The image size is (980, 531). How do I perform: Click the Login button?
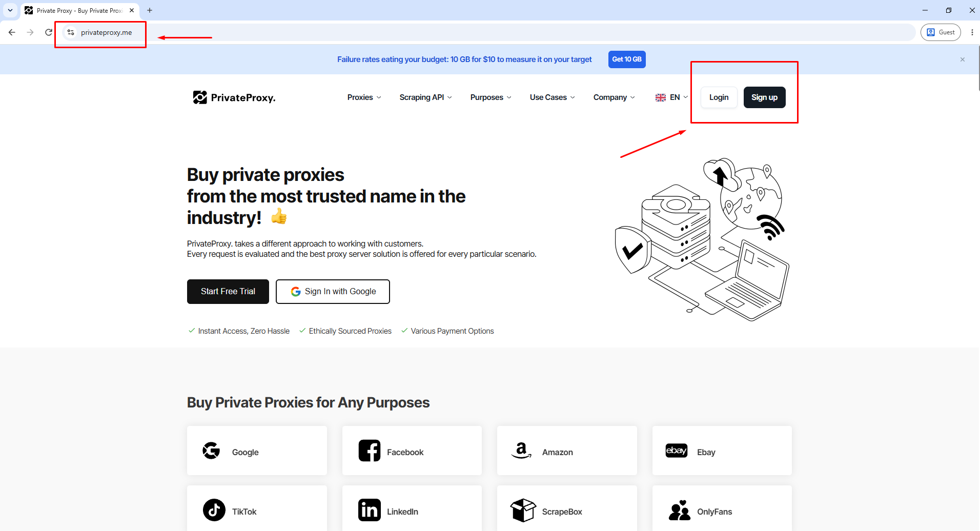[719, 97]
